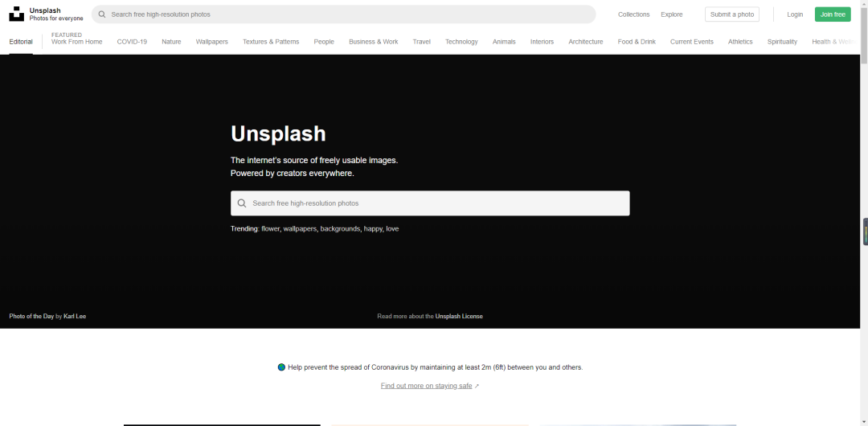The image size is (868, 426).
Task: Focus the top search photos field
Action: pos(343,14)
